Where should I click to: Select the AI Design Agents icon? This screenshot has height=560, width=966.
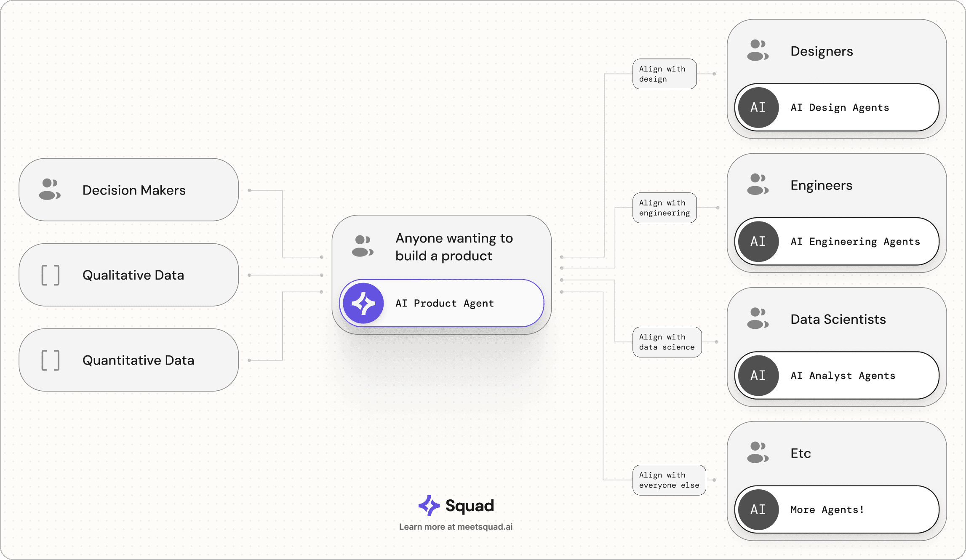755,107
